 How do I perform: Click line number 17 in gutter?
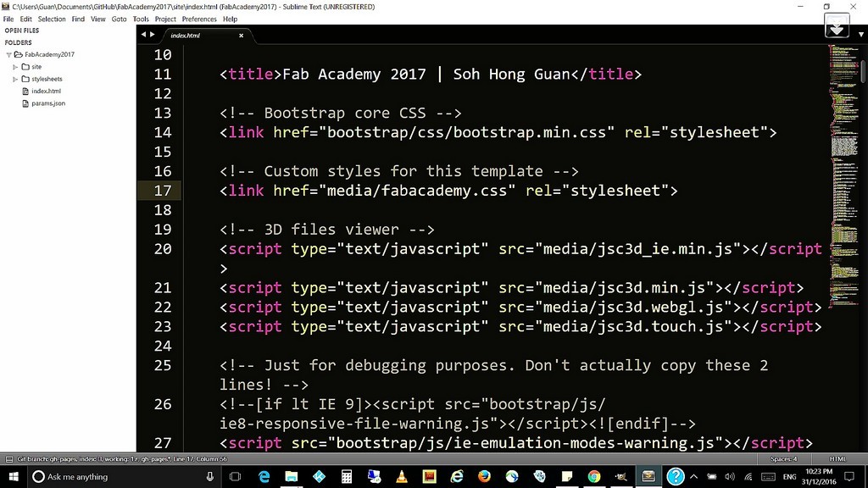162,191
